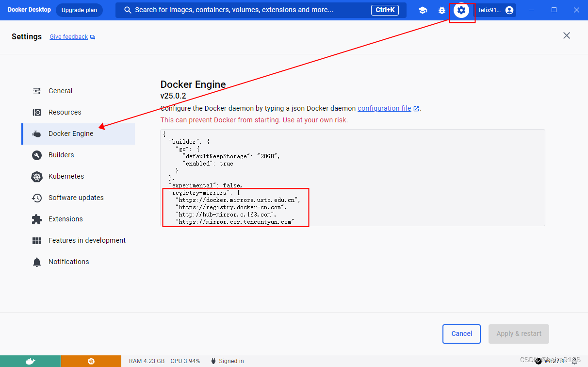The height and width of the screenshot is (367, 588).
Task: Click the "experimental": false line
Action: point(206,185)
